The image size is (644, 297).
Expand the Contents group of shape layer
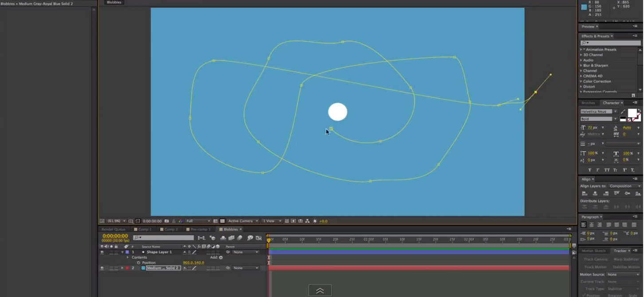[x=128, y=257]
